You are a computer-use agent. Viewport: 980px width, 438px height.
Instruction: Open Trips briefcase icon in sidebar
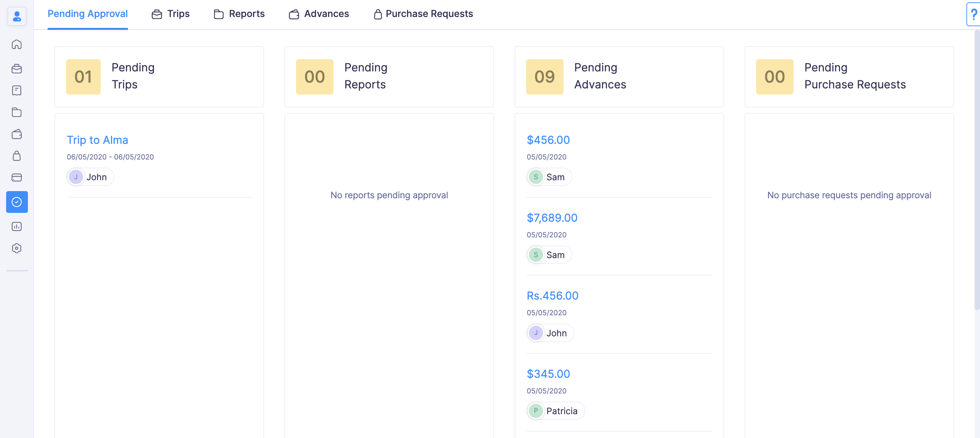pyautogui.click(x=17, y=69)
